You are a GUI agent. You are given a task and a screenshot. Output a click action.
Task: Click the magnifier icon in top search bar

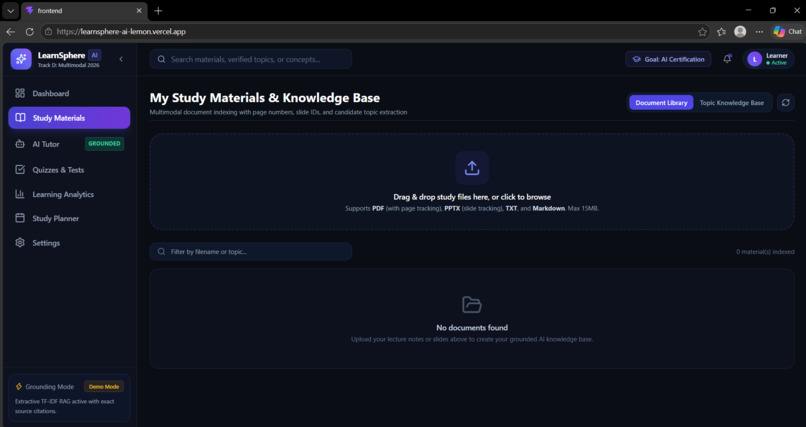(161, 59)
